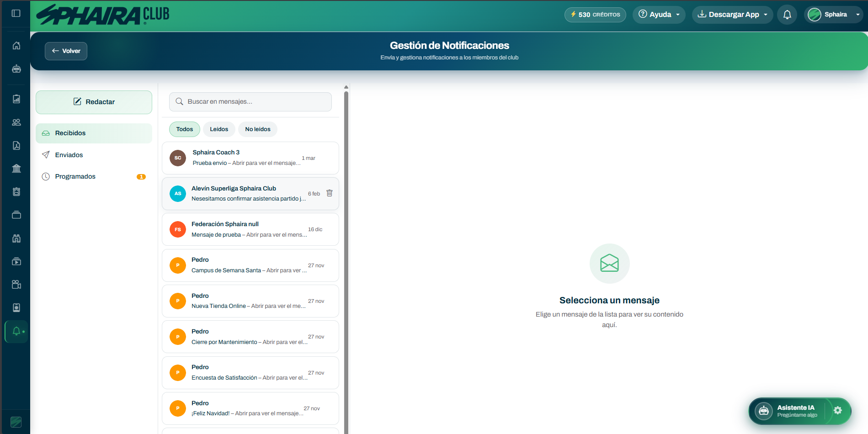
Task: Click the Redactar button
Action: pos(94,102)
